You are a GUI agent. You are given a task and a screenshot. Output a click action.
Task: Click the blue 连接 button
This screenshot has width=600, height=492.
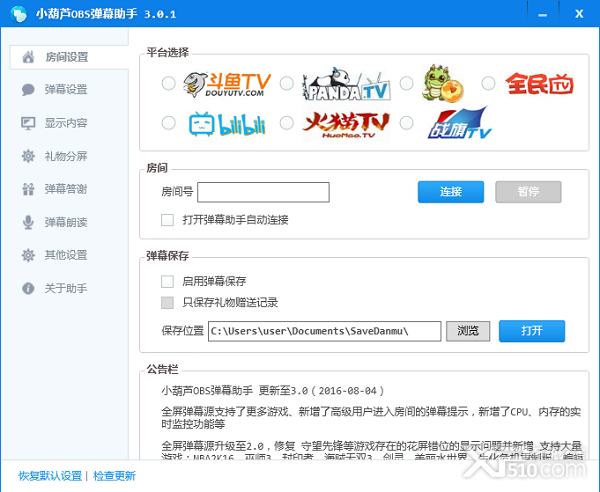(x=451, y=192)
